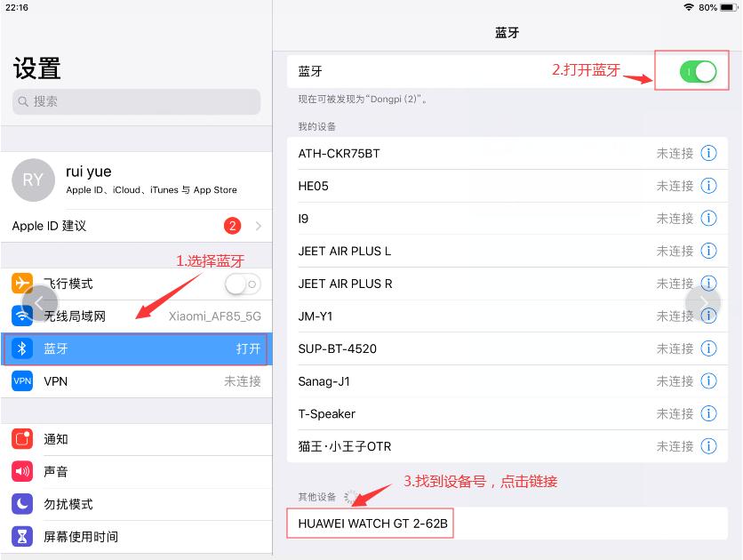The width and height of the screenshot is (743, 560).
Task: Open info for JEET AIR PLUS L
Action: point(708,251)
